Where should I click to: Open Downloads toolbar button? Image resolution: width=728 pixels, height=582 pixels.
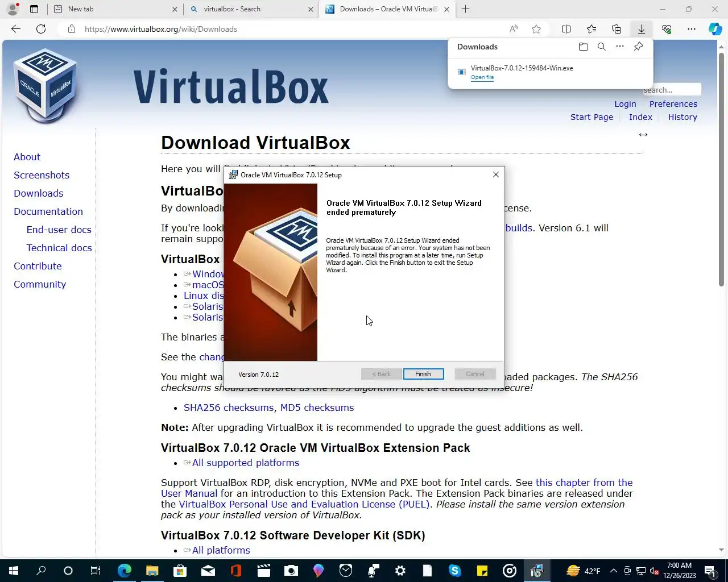tap(641, 29)
